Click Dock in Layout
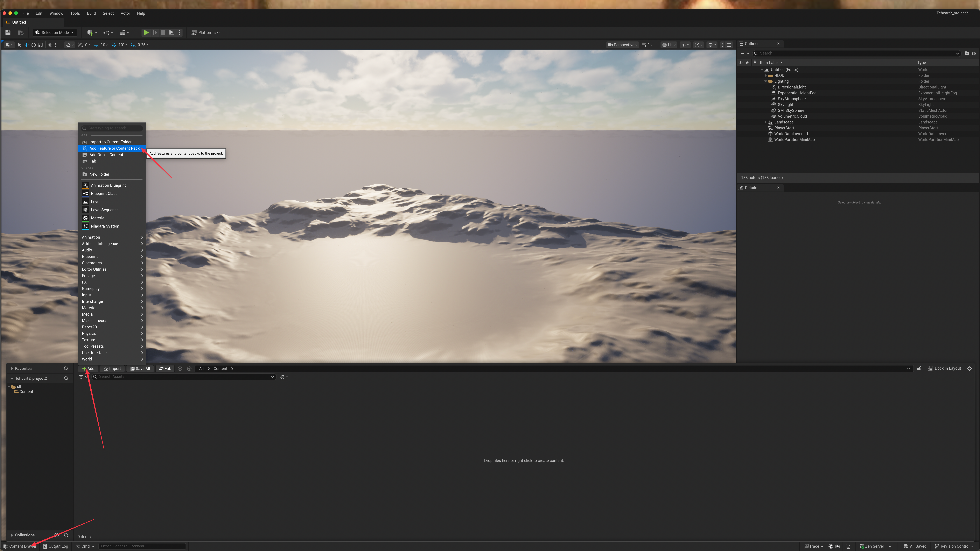Screen dimensions: 980x551 point(944,368)
